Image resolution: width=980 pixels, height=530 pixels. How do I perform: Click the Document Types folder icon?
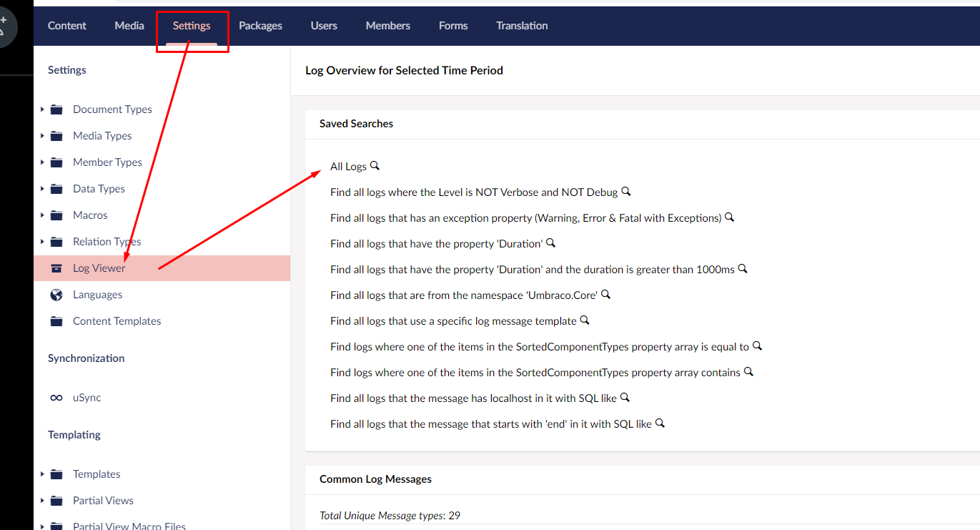(56, 109)
